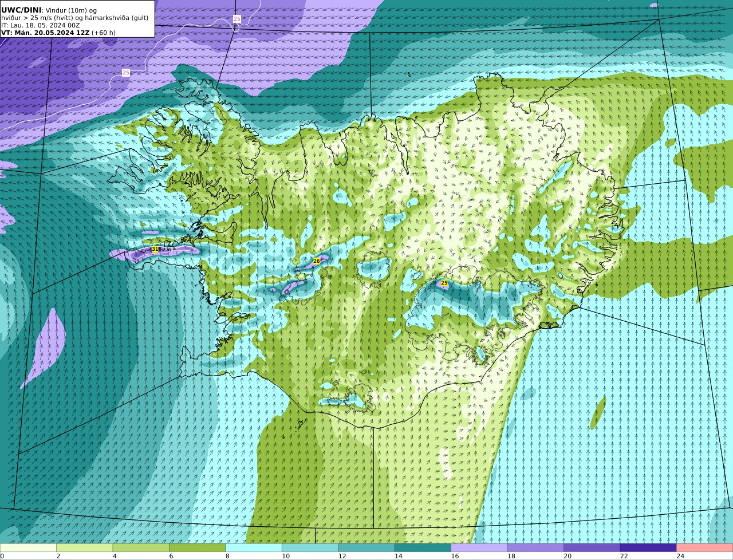This screenshot has width=733, height=560.
Task: Click the colorbar tick label 14
Action: pos(399,556)
